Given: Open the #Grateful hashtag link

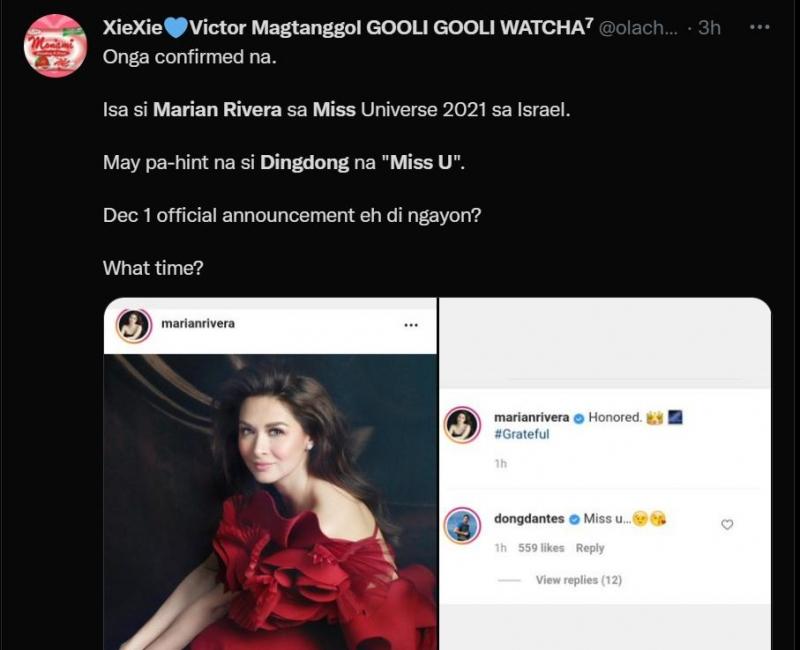Looking at the screenshot, I should click(x=523, y=434).
